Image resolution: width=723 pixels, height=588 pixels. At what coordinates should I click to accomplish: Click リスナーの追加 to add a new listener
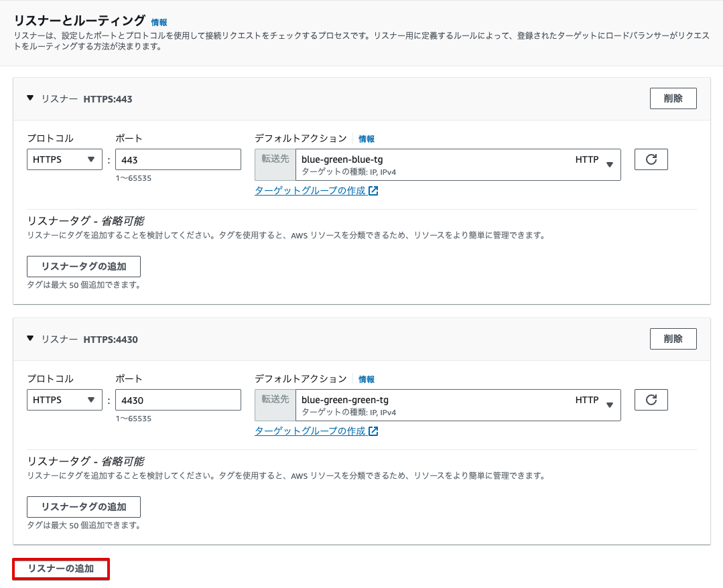60,569
